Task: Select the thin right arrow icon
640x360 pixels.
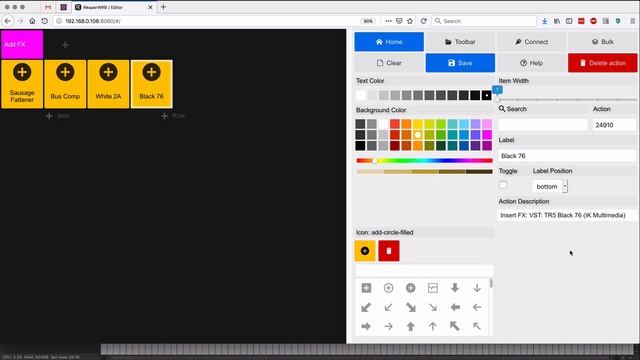Action: coord(388,326)
